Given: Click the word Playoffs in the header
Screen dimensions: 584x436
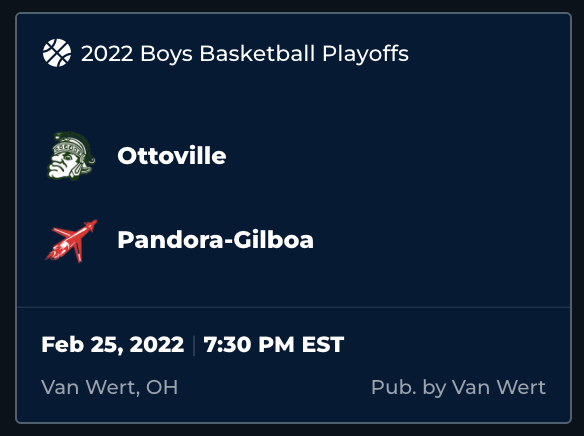Looking at the screenshot, I should click(365, 54).
